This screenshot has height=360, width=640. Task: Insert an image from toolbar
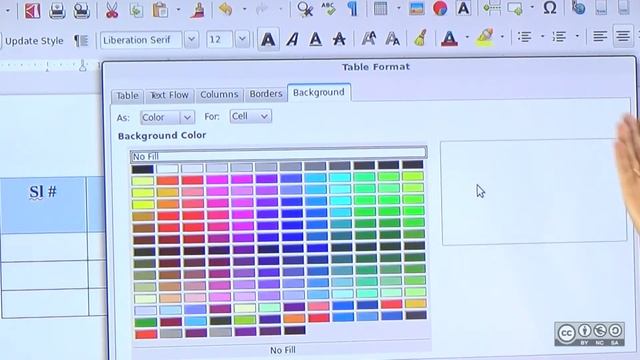click(417, 9)
